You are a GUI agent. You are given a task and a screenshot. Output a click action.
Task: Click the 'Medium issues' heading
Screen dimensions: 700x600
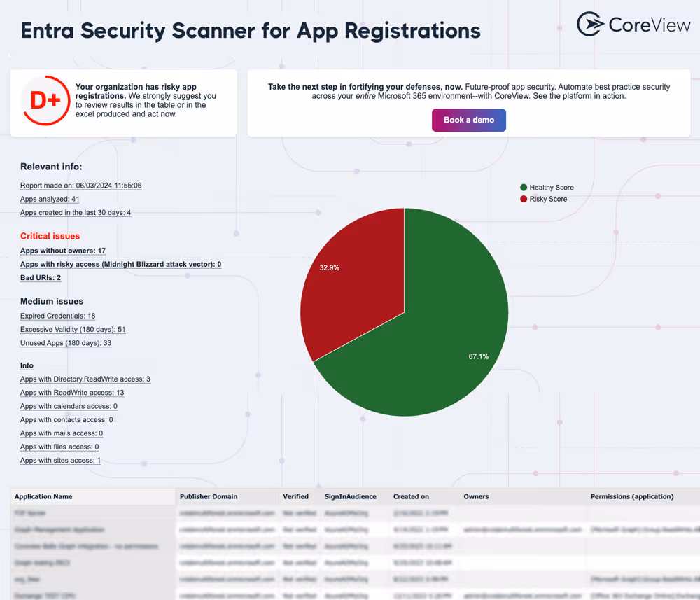tap(52, 301)
